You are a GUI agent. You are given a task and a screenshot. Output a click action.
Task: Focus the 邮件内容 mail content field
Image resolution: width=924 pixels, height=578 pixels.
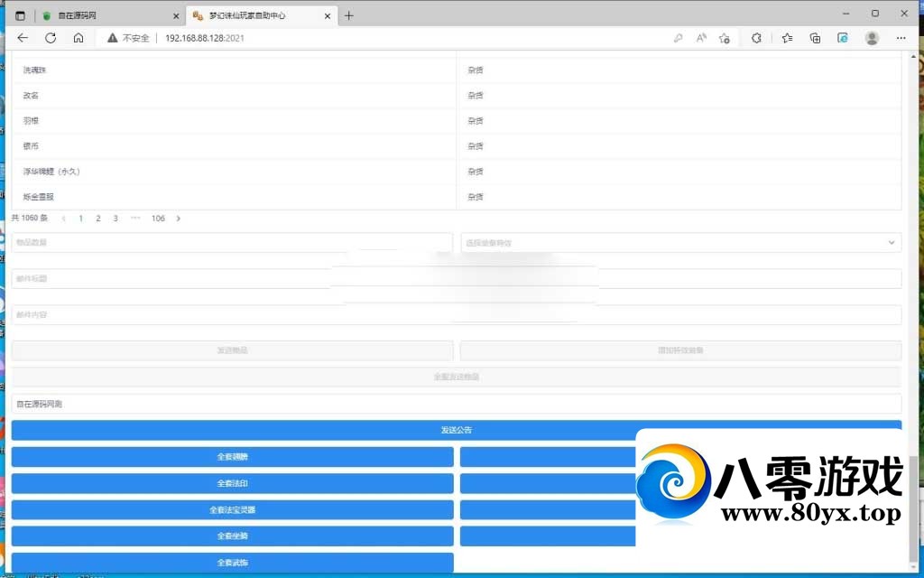click(456, 314)
